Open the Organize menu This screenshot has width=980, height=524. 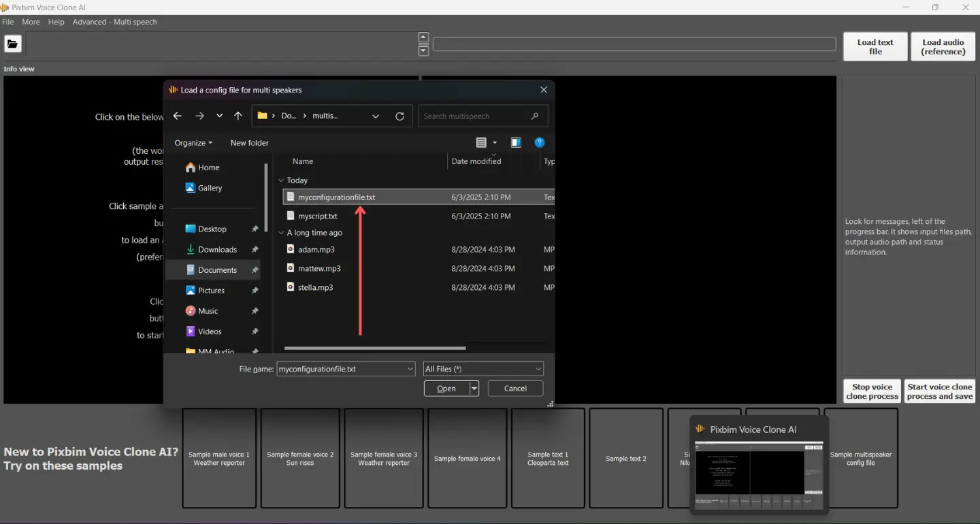pyautogui.click(x=193, y=143)
